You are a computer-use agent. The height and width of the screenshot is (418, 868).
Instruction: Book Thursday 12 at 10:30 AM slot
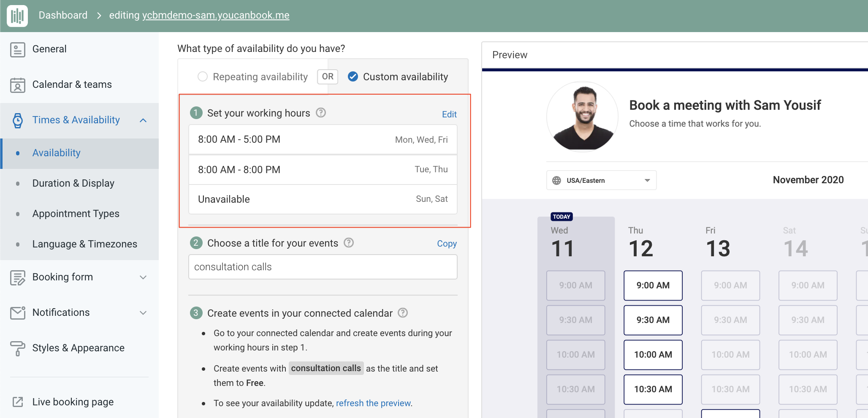(x=653, y=389)
